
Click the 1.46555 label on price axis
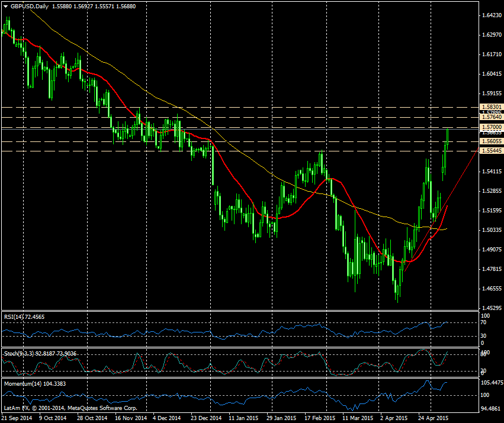490,289
